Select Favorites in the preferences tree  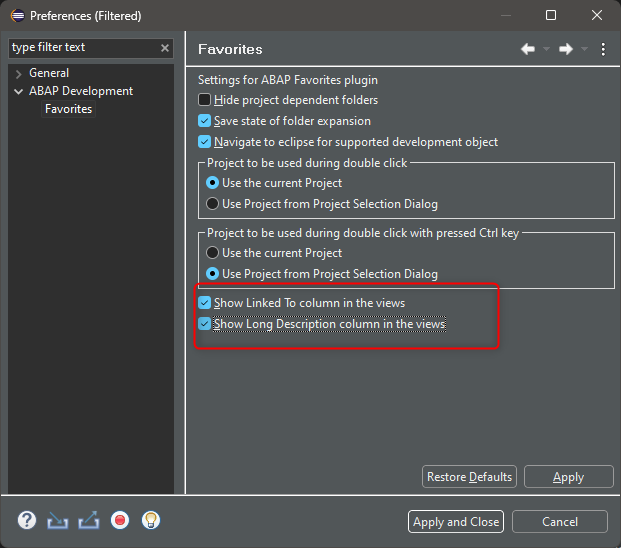coord(68,109)
